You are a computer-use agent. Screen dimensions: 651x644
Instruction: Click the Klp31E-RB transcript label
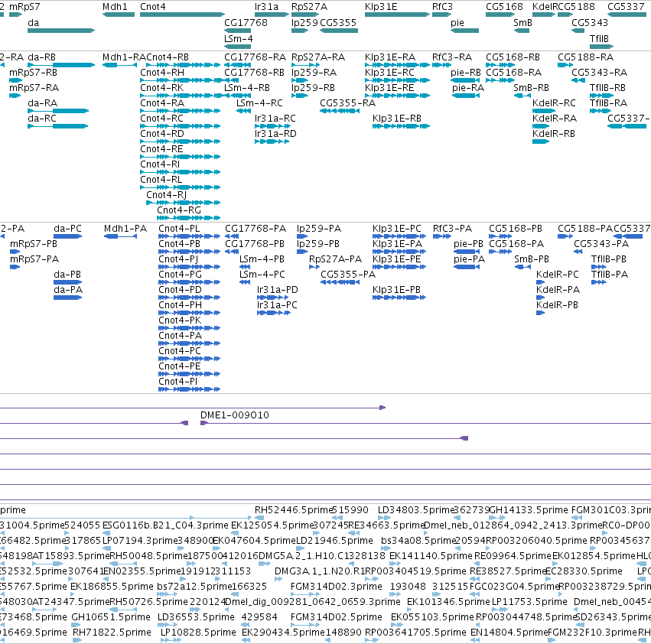point(397,119)
